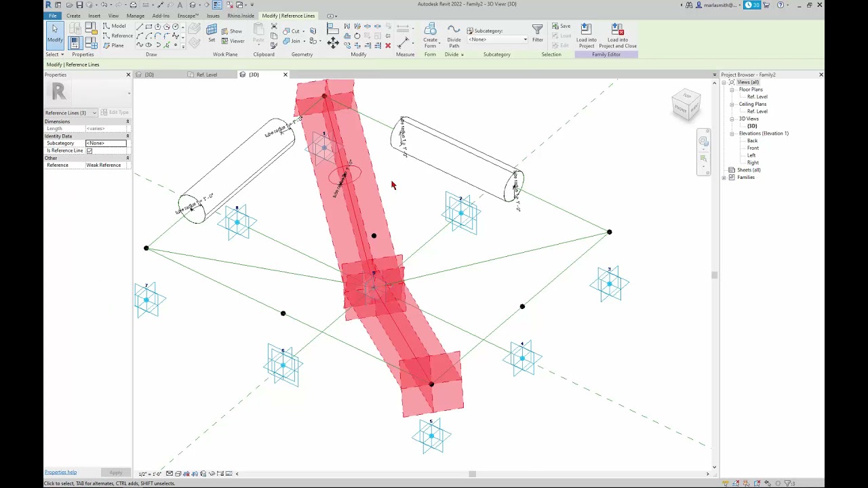Screen dimensions: 868x488
Task: Open the Subcategory dropdown in ribbon
Action: click(x=497, y=39)
